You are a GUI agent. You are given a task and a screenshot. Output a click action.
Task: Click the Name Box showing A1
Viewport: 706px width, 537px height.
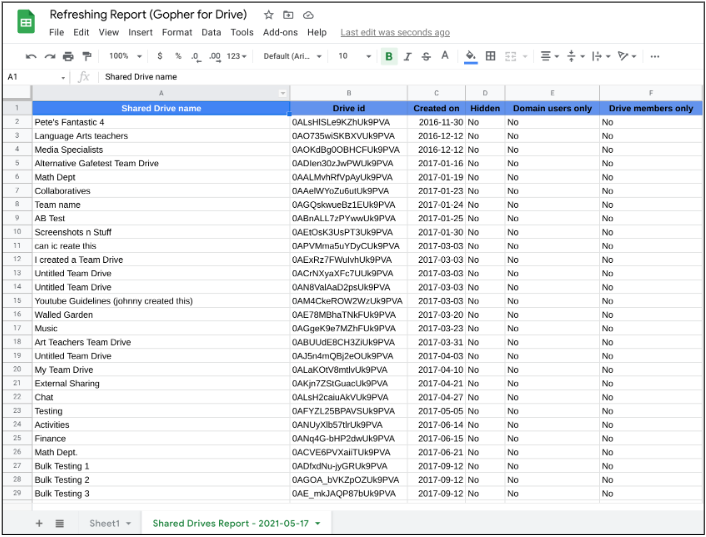[36, 77]
